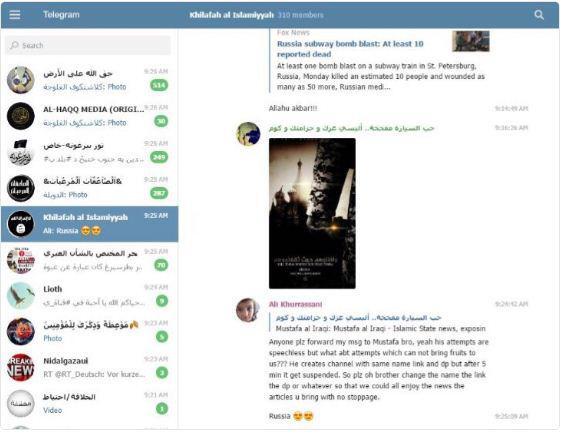Click the quoted Mustafa al Iraqi reply
573x435 pixels.
[380, 323]
